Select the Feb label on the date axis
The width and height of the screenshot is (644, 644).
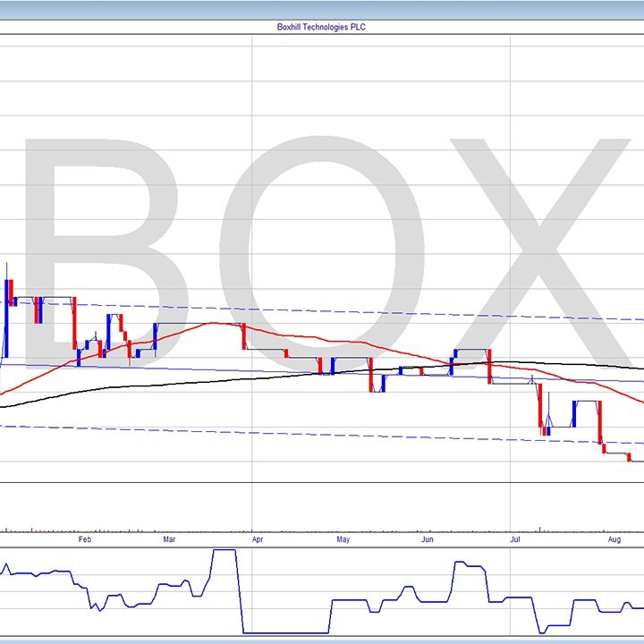tap(84, 540)
